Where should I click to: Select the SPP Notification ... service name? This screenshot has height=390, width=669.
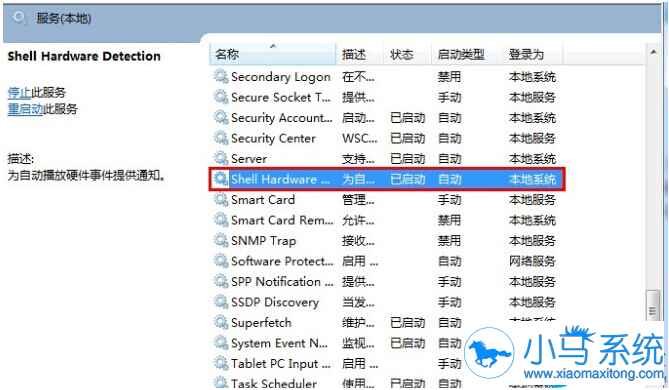(282, 282)
